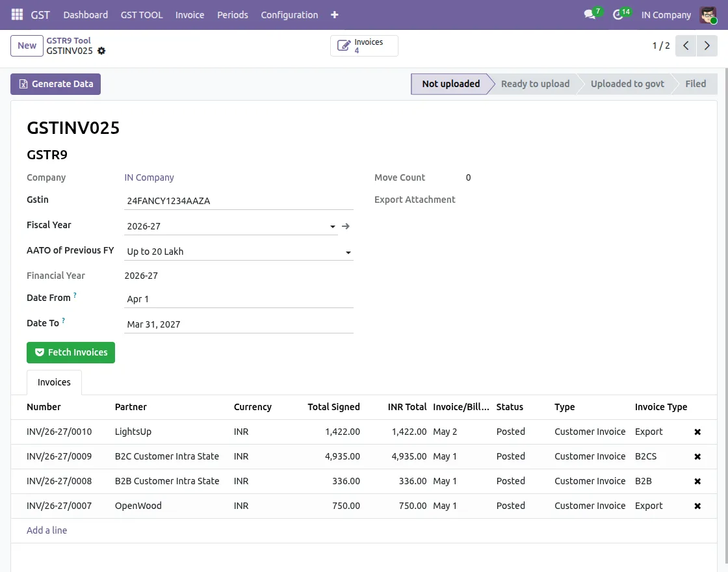Go to next record arrow
This screenshot has width=728, height=572.
[x=707, y=45]
